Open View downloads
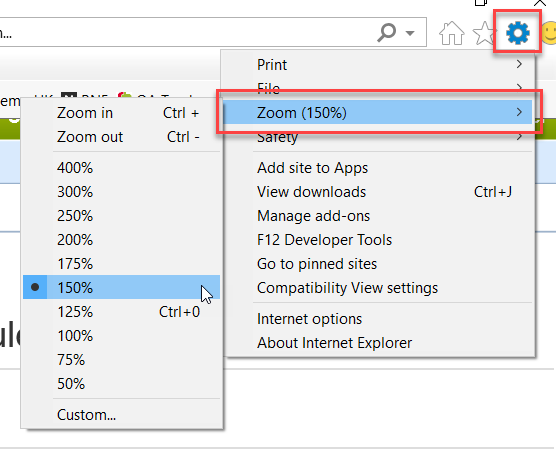Viewport: 556px width, 451px height. coord(377,192)
